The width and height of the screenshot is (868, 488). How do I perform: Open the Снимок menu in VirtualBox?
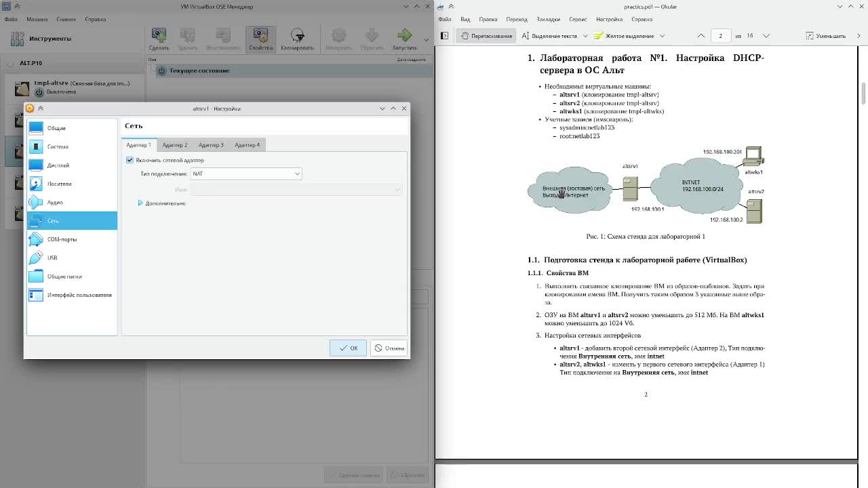(66, 20)
